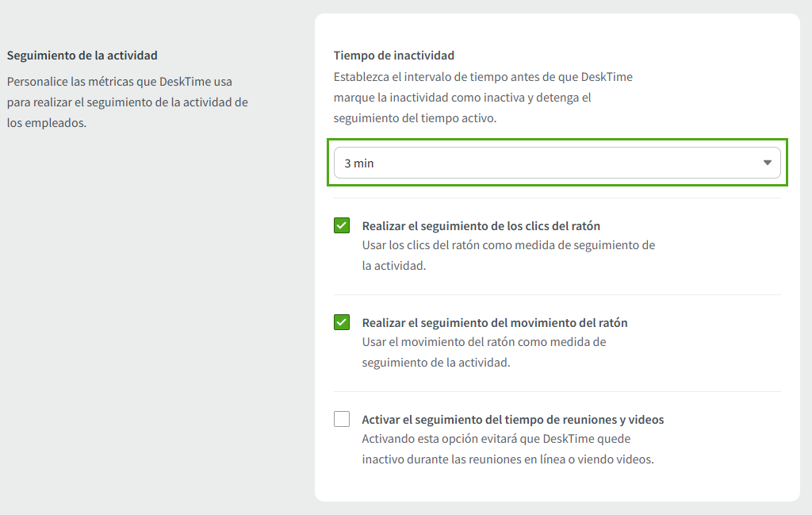Click the "Tiempo de inactividad" heading

(394, 56)
